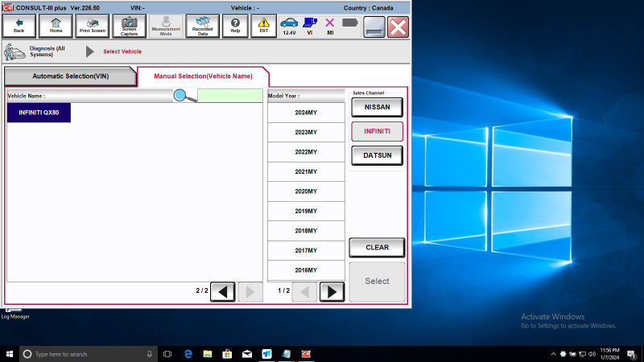The height and width of the screenshot is (362, 644).
Task: Click the Print Screen toolbar icon
Action: 93,27
